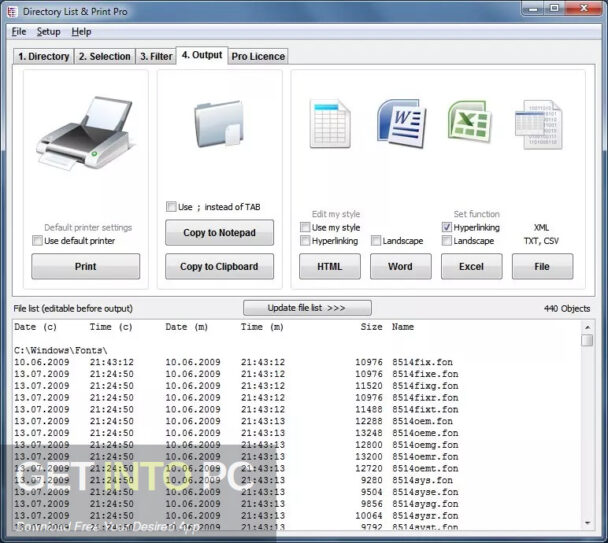Open the Pro Licence tab

(x=258, y=56)
